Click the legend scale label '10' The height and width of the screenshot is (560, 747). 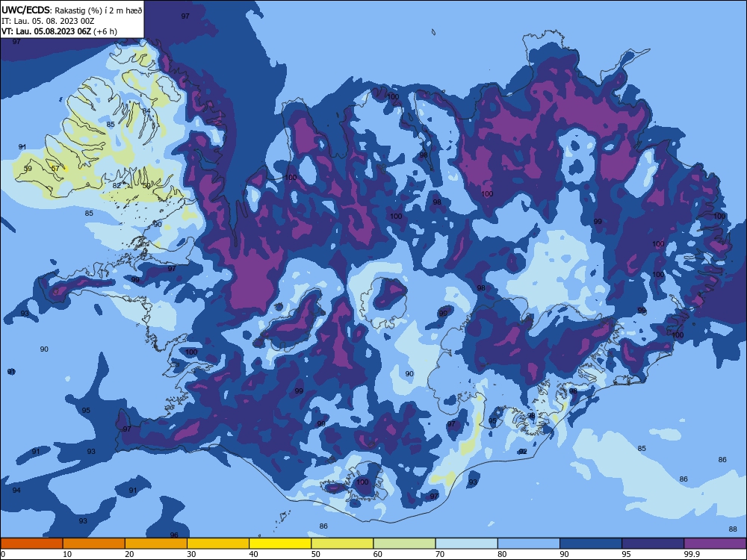(x=67, y=554)
